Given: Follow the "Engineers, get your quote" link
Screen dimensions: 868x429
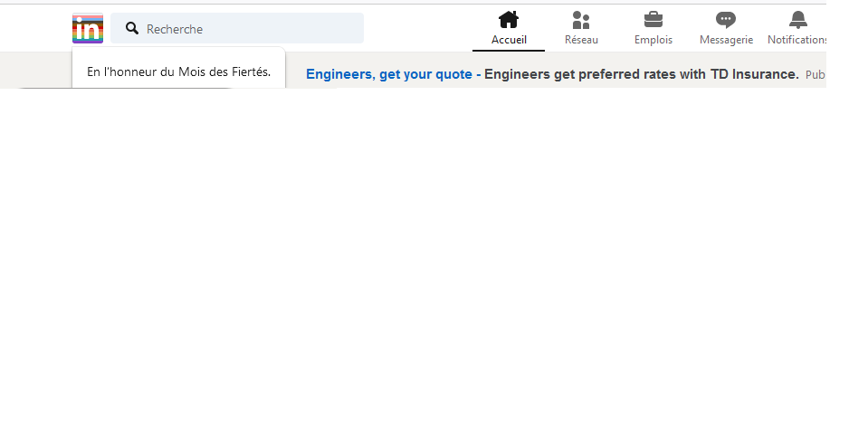Looking at the screenshot, I should click(389, 74).
